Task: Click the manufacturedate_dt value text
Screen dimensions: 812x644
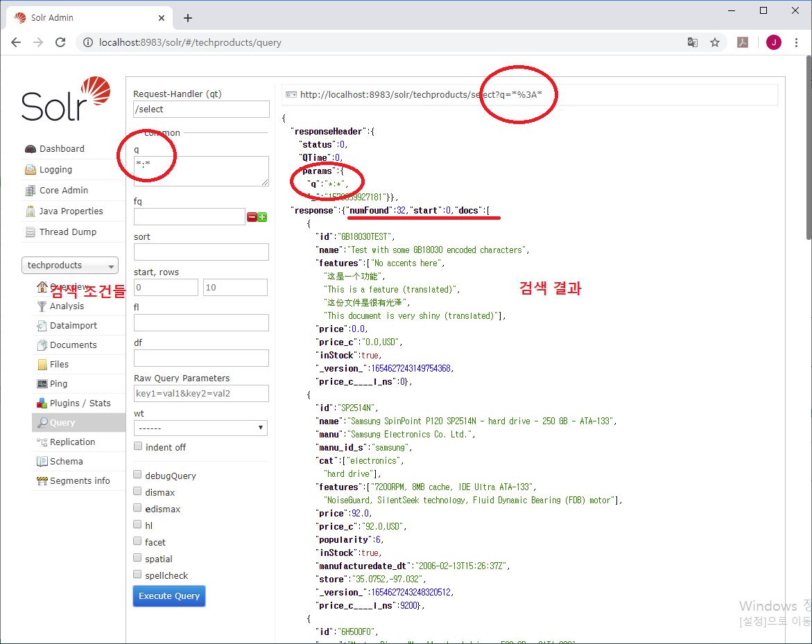Action: [x=463, y=566]
